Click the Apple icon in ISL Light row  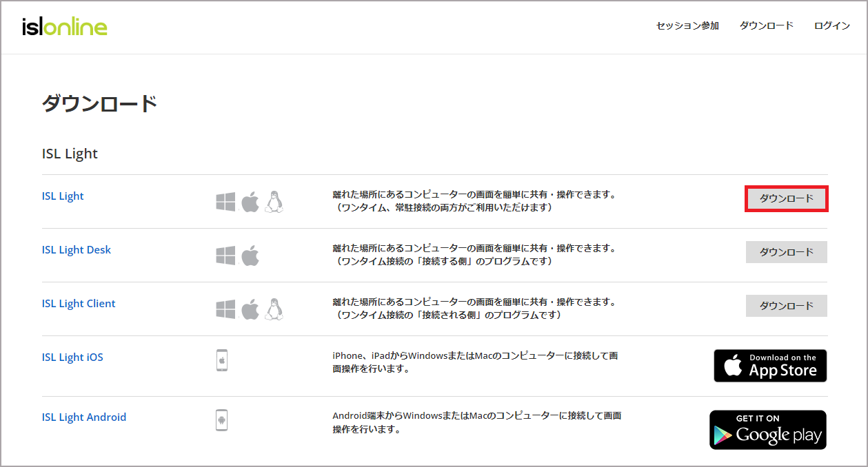pyautogui.click(x=250, y=202)
